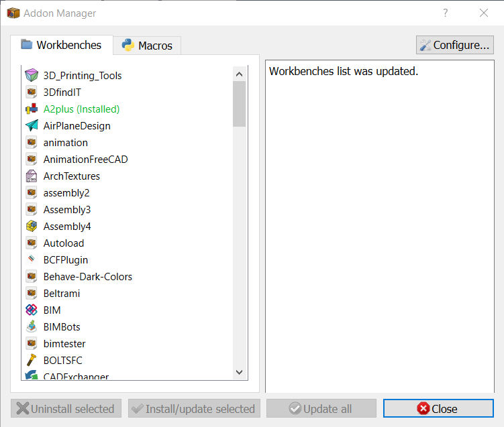
Task: Select AnimationFreeCAD in the list
Action: [85, 160]
